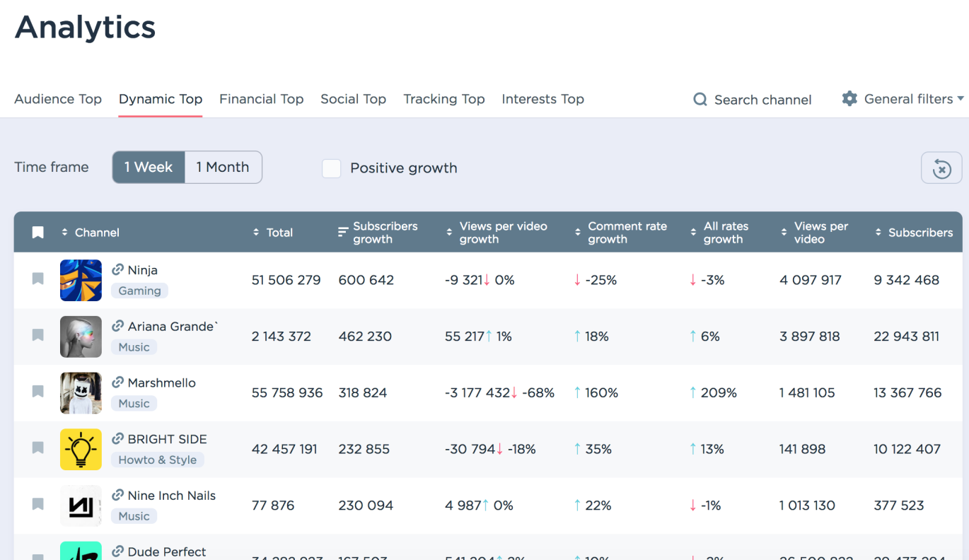Click the Ariana Grande channel avatar
Viewport: 969px width, 560px height.
click(81, 337)
